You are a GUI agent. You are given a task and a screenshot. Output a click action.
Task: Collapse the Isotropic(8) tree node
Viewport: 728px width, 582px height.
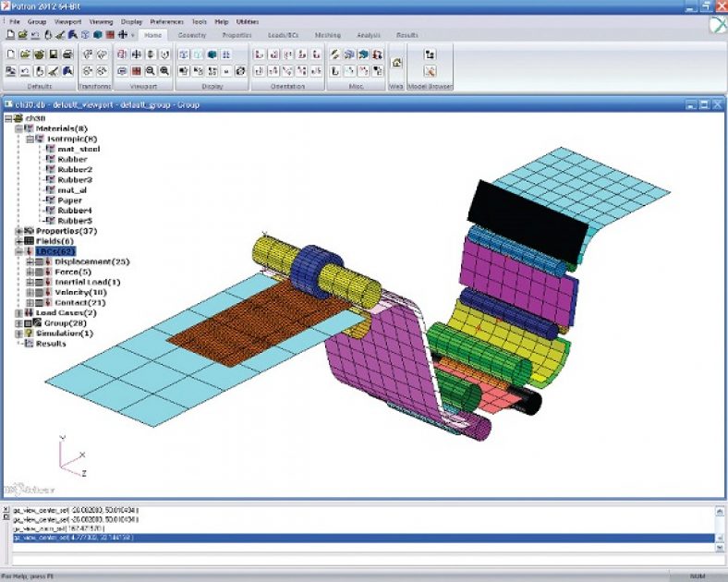click(x=30, y=139)
